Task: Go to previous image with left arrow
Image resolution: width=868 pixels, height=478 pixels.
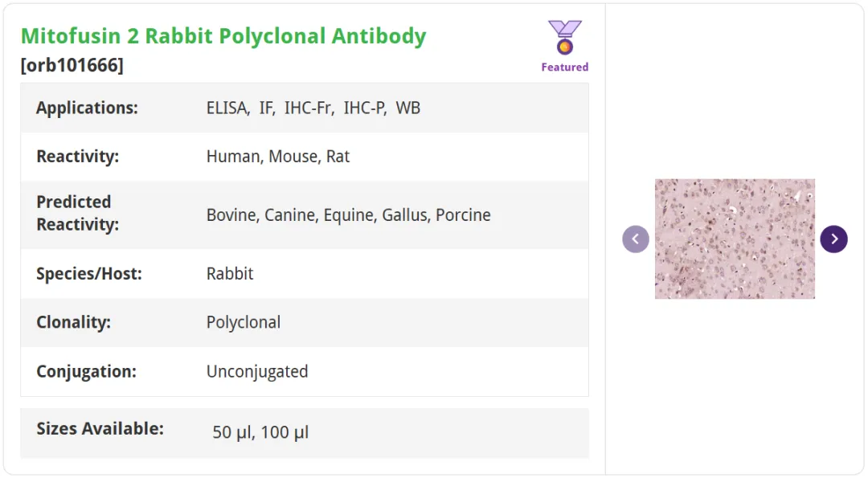Action: [x=636, y=239]
